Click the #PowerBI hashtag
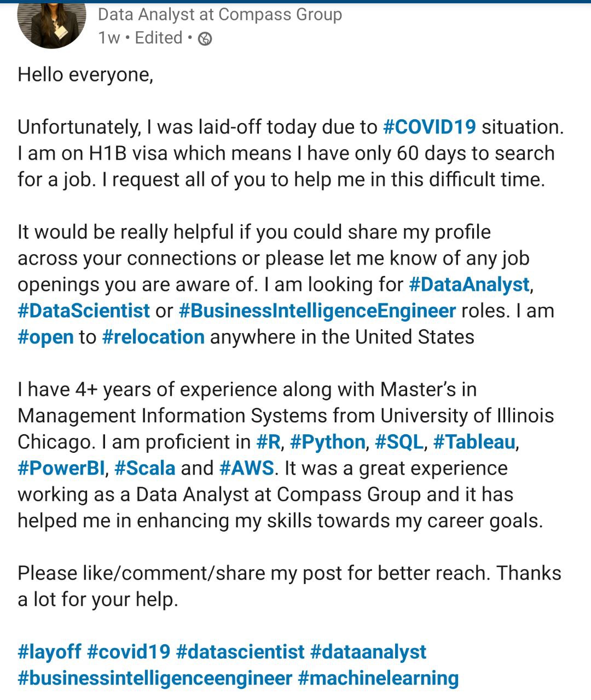The image size is (591, 700). coord(61,468)
